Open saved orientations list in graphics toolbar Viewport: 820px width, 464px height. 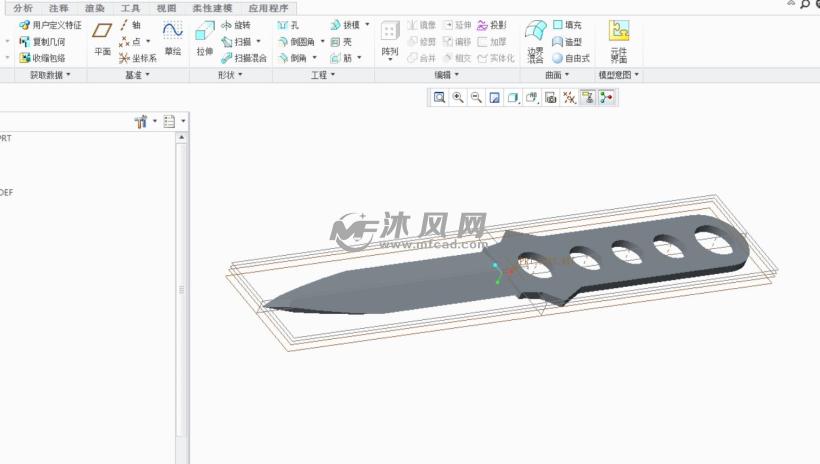(x=532, y=97)
